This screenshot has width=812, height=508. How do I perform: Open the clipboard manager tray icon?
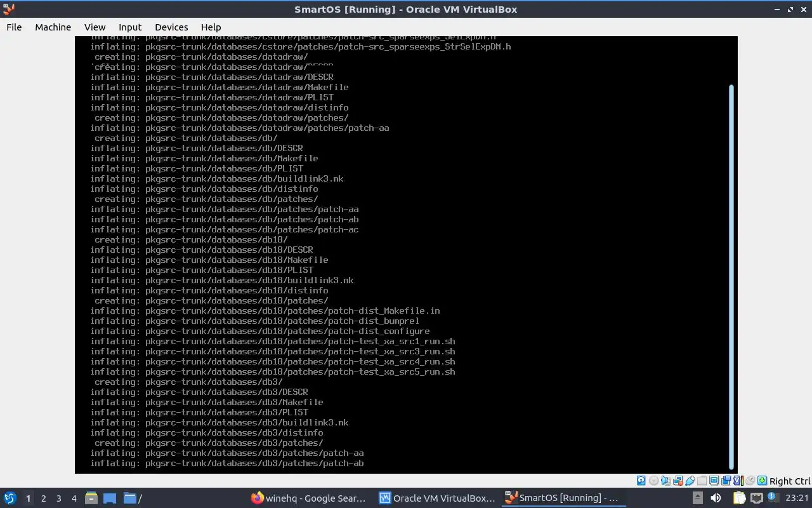pos(740,498)
